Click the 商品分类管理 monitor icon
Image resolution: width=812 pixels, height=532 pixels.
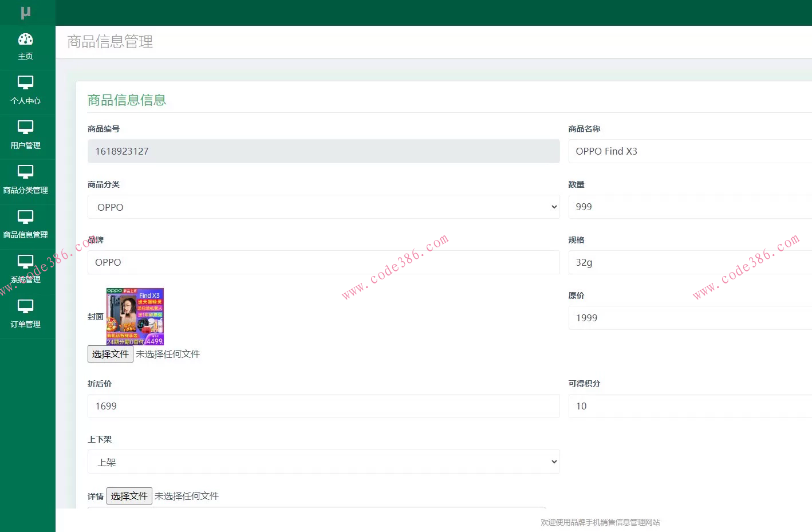(x=26, y=172)
